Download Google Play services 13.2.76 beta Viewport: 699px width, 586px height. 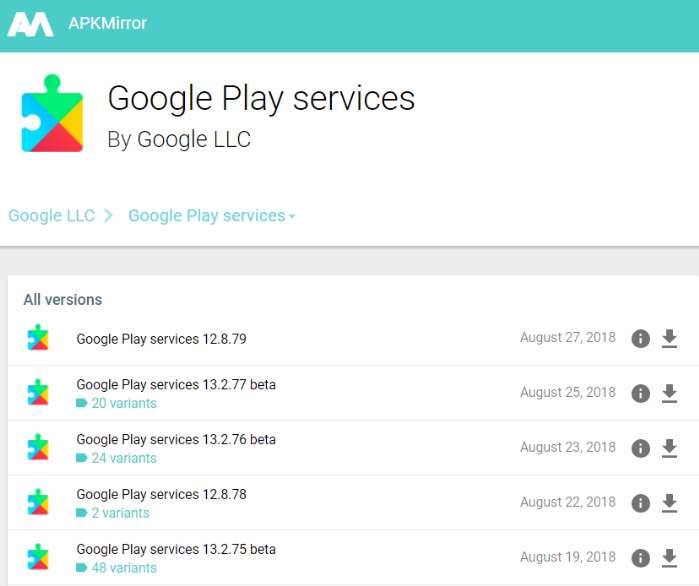point(670,449)
